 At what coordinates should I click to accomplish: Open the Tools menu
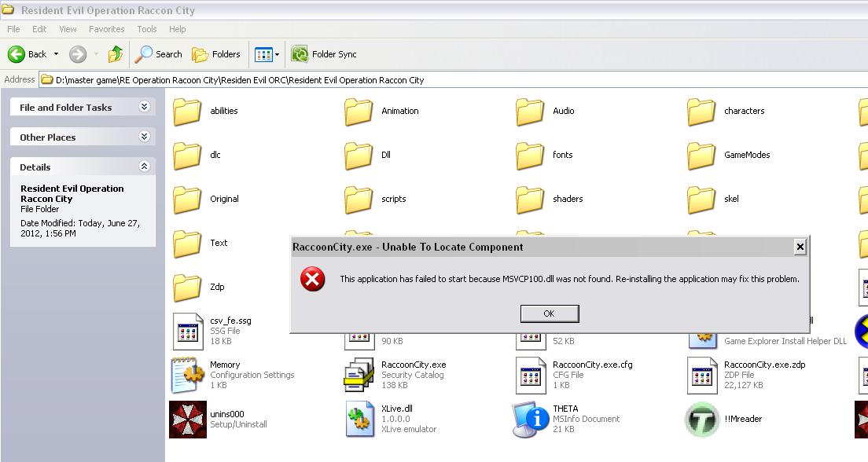[147, 29]
